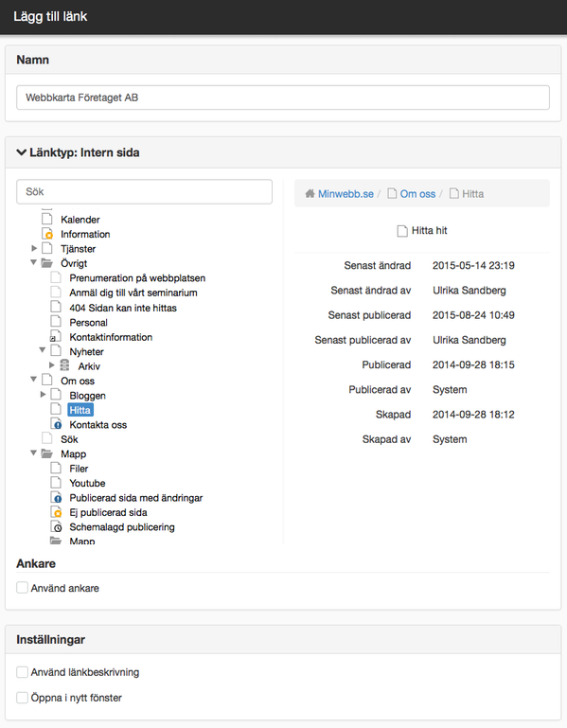
Task: Click the Sök search field
Action: click(145, 192)
